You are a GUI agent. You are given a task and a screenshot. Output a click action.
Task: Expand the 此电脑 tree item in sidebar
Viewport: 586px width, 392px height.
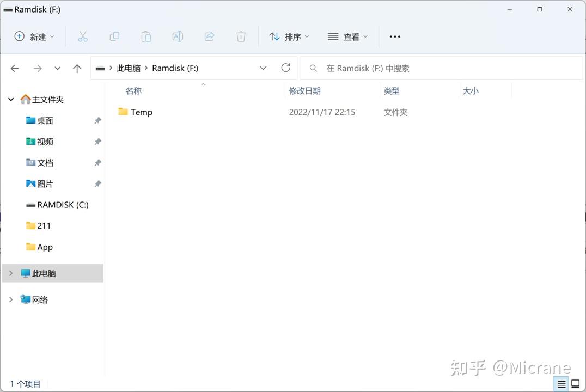tap(10, 273)
